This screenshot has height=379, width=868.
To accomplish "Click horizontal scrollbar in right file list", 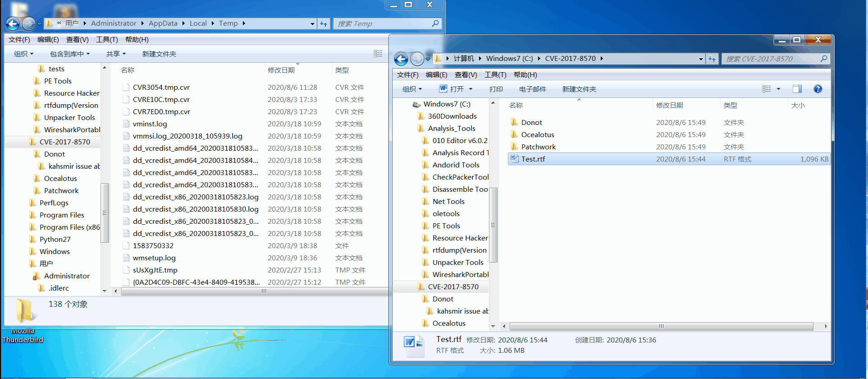I will pos(661,326).
